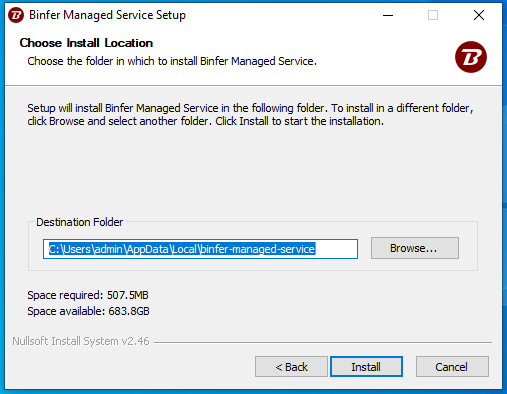The image size is (507, 394).
Task: Click the grayed-out maximize button
Action: (433, 15)
